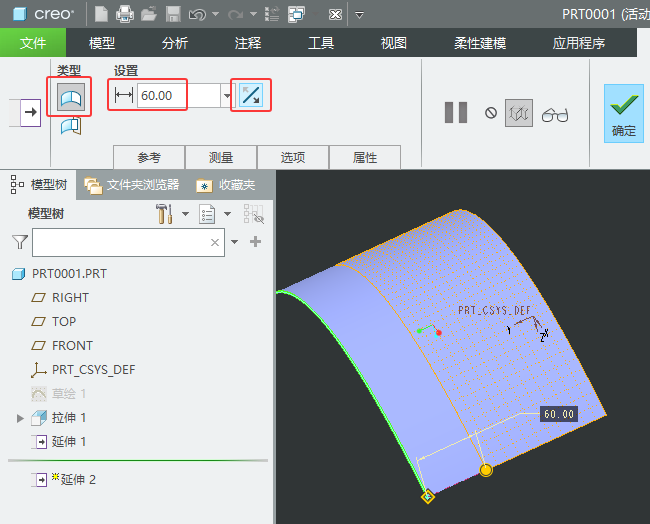The height and width of the screenshot is (524, 650).
Task: Click the Print icon in quick access toolbar
Action: (x=125, y=15)
